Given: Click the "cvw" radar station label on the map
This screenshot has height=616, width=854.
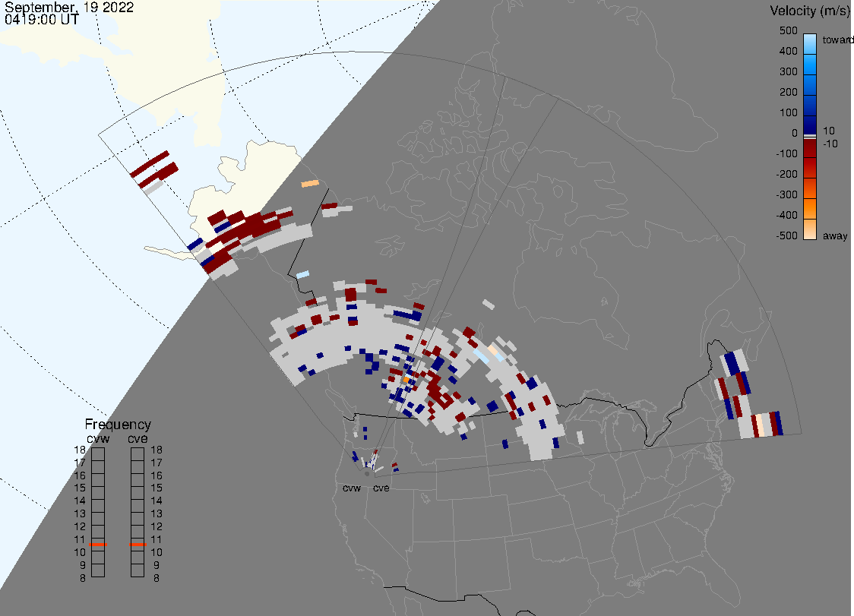Looking at the screenshot, I should [x=352, y=488].
